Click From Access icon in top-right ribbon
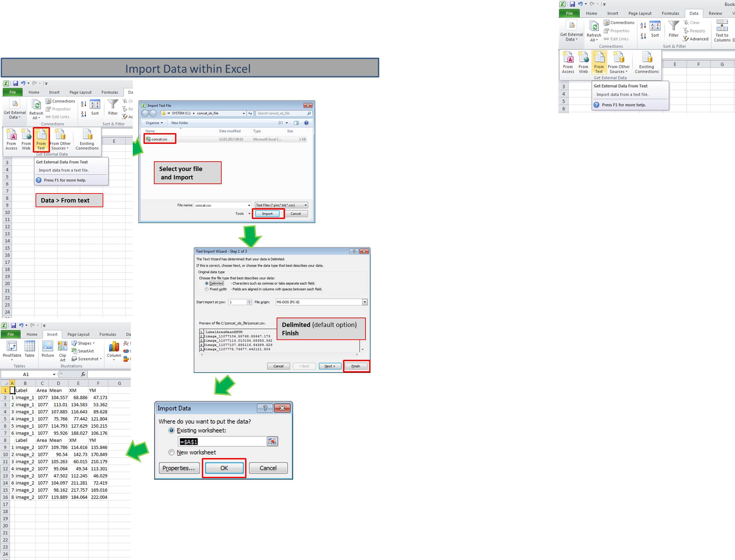Screen dimensions: 735x560 (x=568, y=58)
